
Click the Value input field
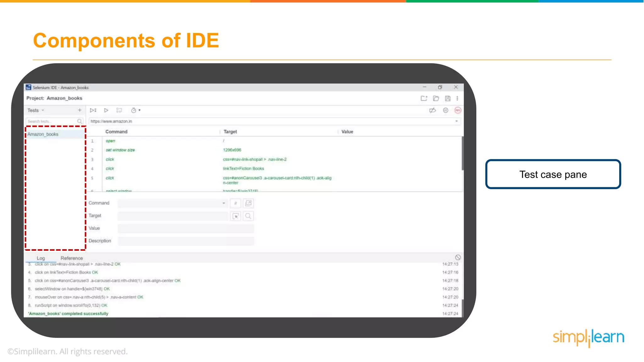pyautogui.click(x=186, y=228)
